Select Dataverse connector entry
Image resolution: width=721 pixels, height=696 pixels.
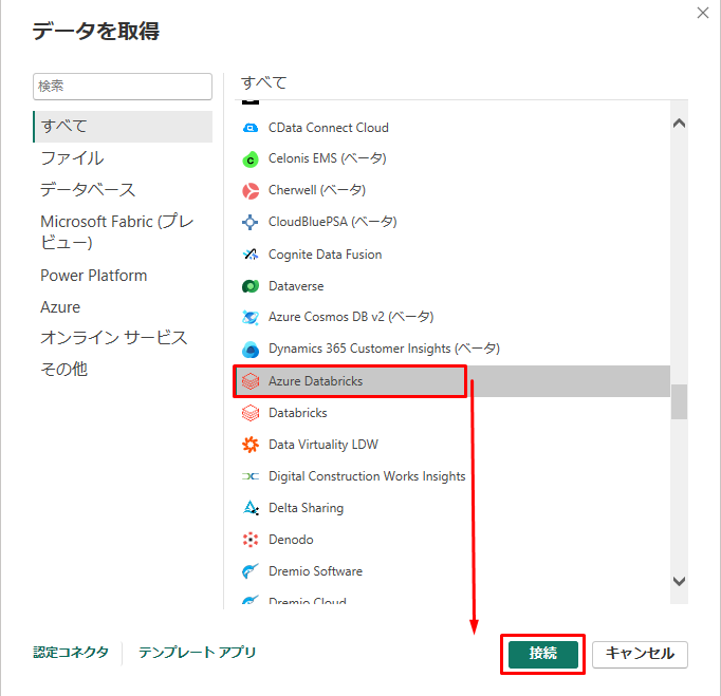(296, 286)
